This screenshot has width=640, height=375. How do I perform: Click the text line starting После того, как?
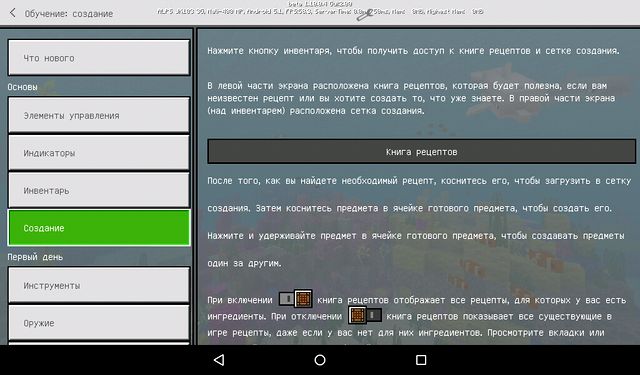pos(419,181)
